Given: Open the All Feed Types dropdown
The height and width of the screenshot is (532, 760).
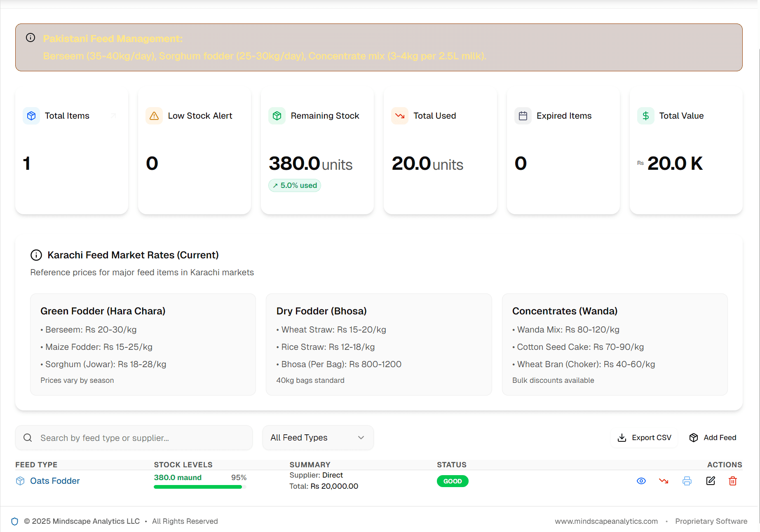Looking at the screenshot, I should 317,438.
